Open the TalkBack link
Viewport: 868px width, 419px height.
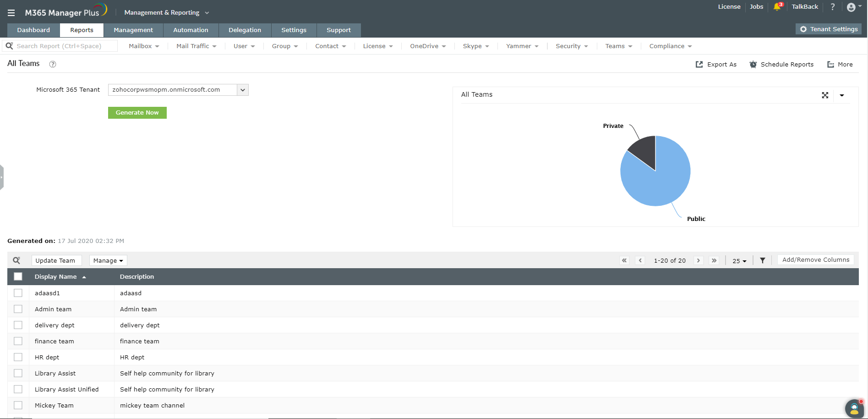805,7
